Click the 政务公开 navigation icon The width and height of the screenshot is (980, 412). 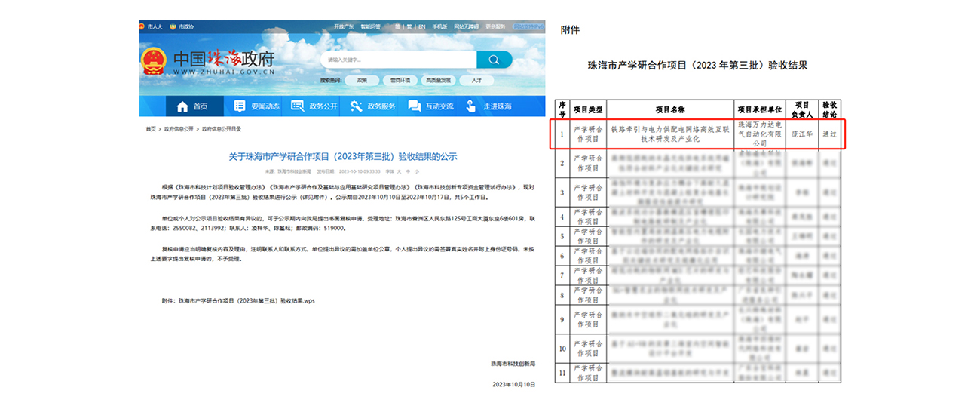tap(298, 106)
